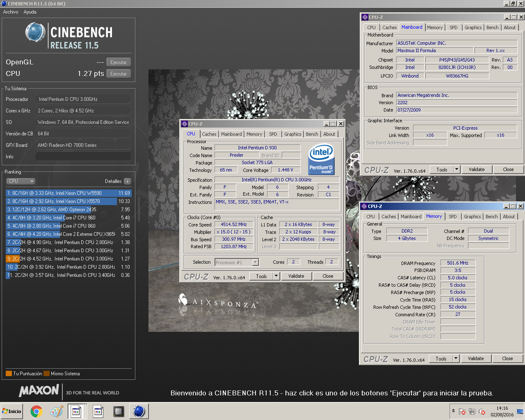Select ranking row 3 AMD Opteron 2435

point(68,209)
